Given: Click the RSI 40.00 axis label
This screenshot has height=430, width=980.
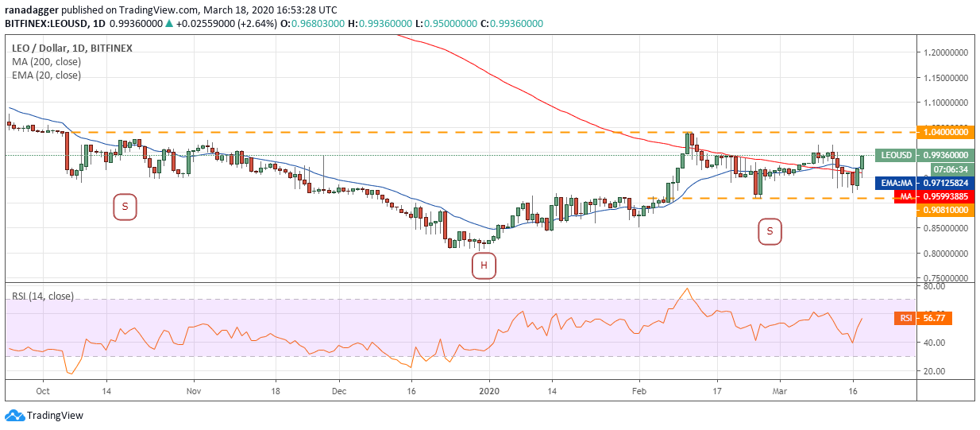Looking at the screenshot, I should [934, 343].
